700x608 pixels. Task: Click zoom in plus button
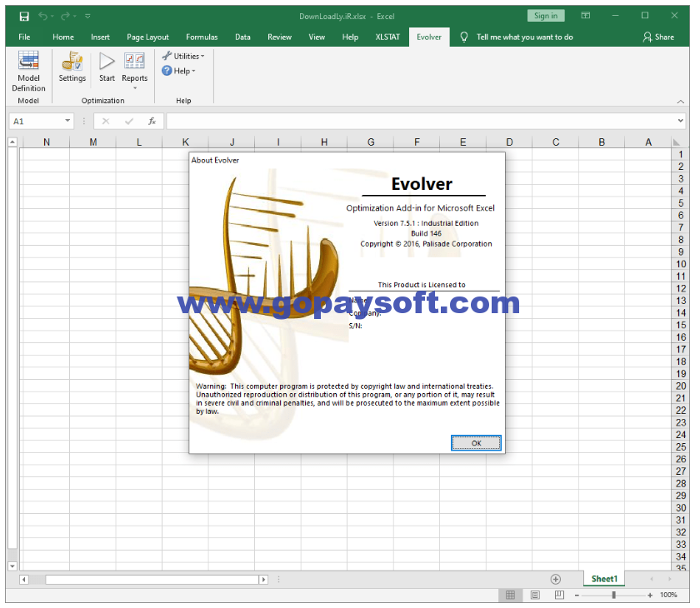tap(650, 595)
